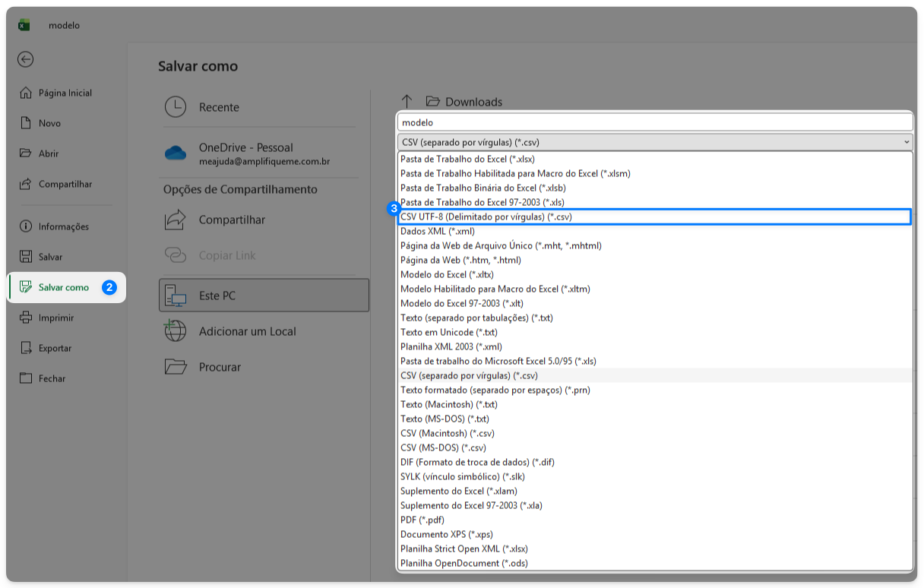This screenshot has height=588, width=924.
Task: Click the Novo new document icon
Action: point(26,123)
